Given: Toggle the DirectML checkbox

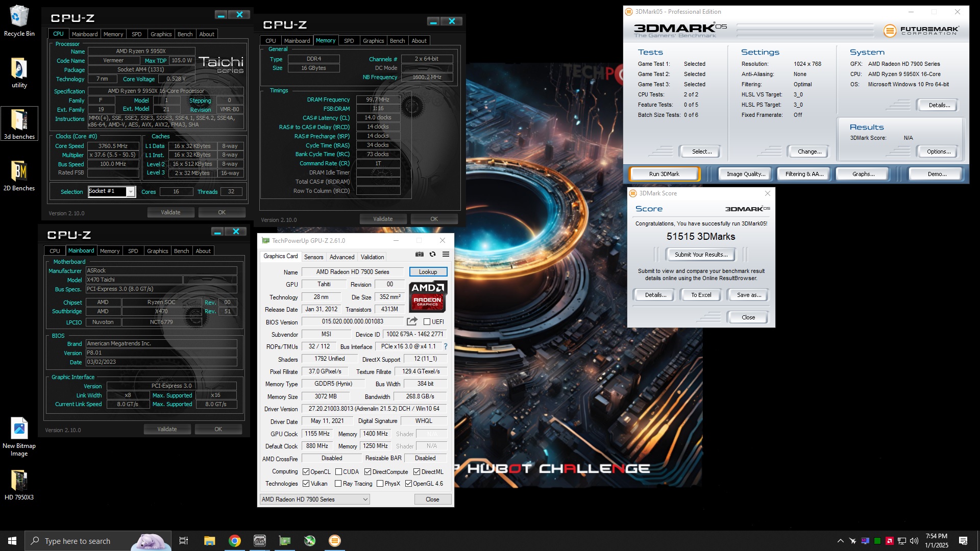Looking at the screenshot, I should [416, 472].
